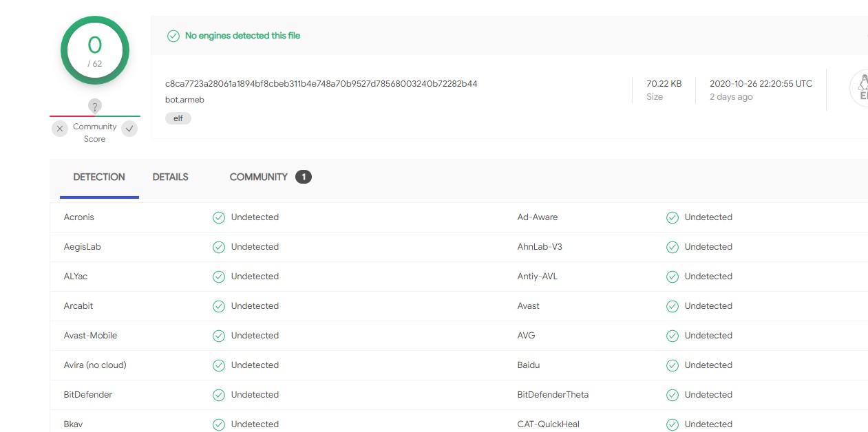Click the 'elf' file tag
Screen dimensions: 868x432
(178, 118)
